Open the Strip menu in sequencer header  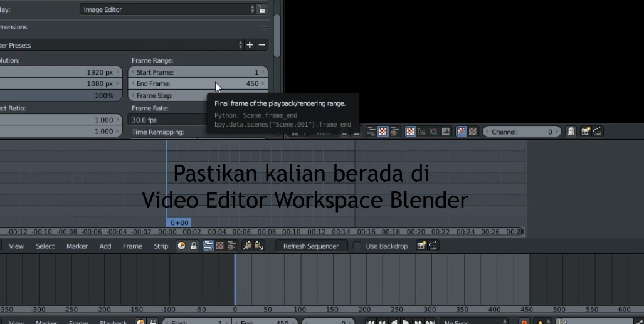pos(161,246)
